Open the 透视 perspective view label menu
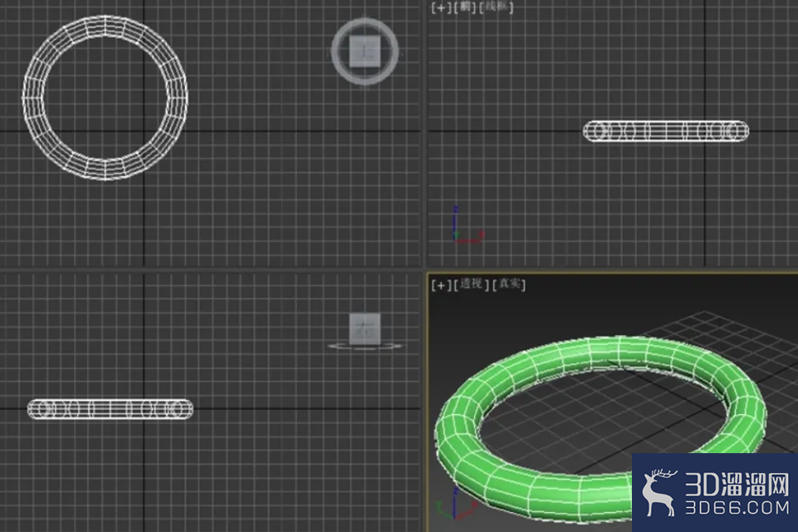 coord(472,284)
